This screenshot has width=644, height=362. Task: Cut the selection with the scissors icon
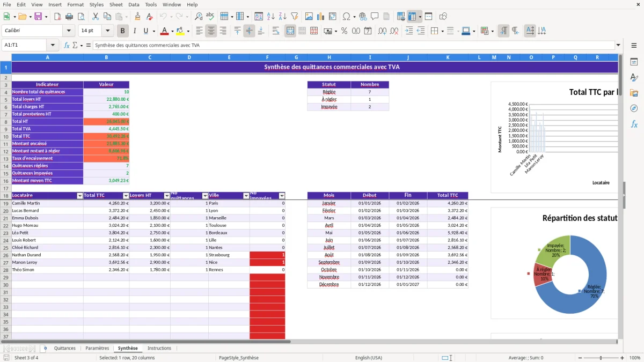[x=95, y=17]
